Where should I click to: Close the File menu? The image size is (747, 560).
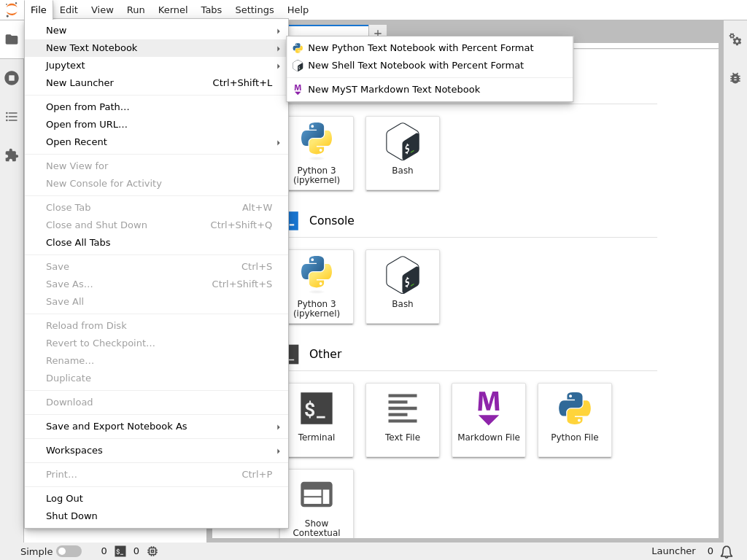click(x=38, y=10)
